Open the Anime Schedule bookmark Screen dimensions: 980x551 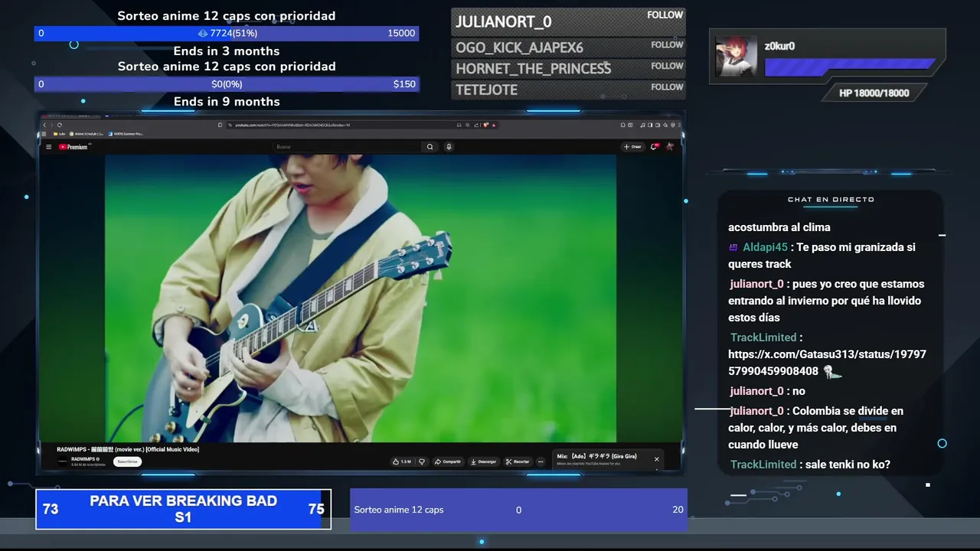87,134
